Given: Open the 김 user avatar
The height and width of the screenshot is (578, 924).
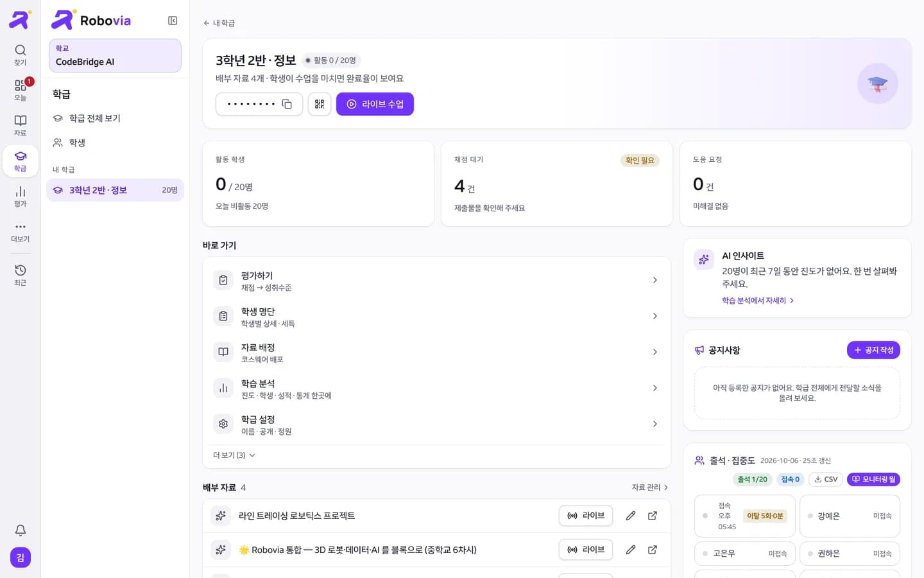Looking at the screenshot, I should pyautogui.click(x=21, y=557).
